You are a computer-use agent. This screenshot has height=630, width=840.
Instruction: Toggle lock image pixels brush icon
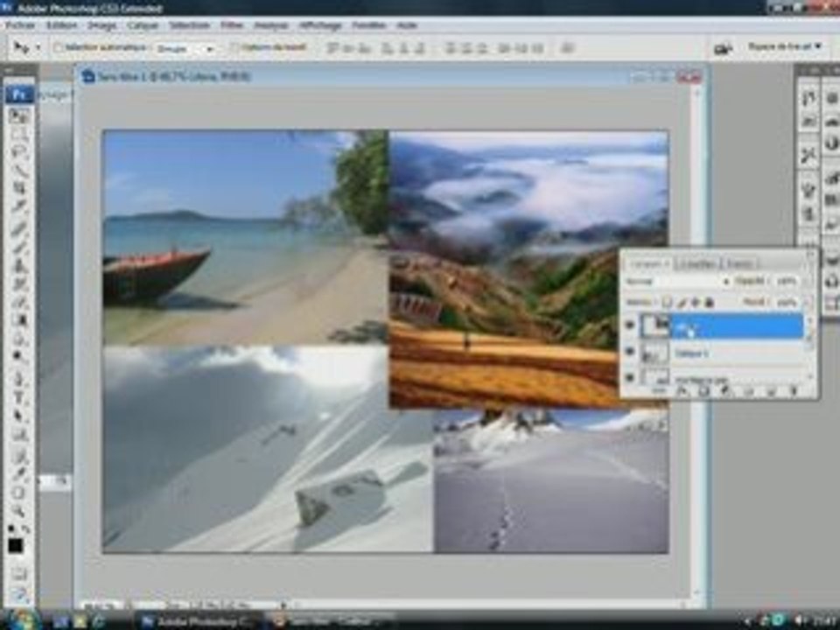[x=682, y=303]
